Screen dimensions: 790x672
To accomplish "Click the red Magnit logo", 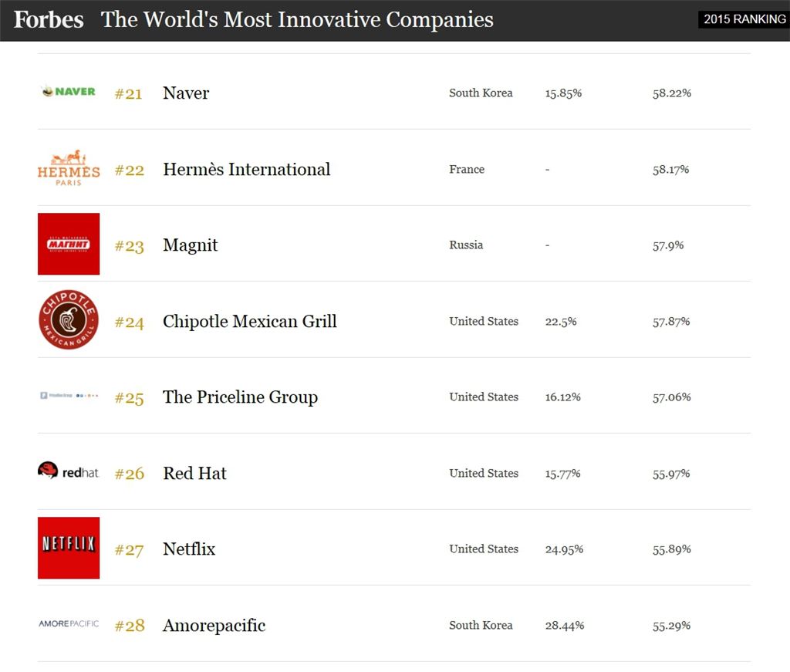I will 69,244.
